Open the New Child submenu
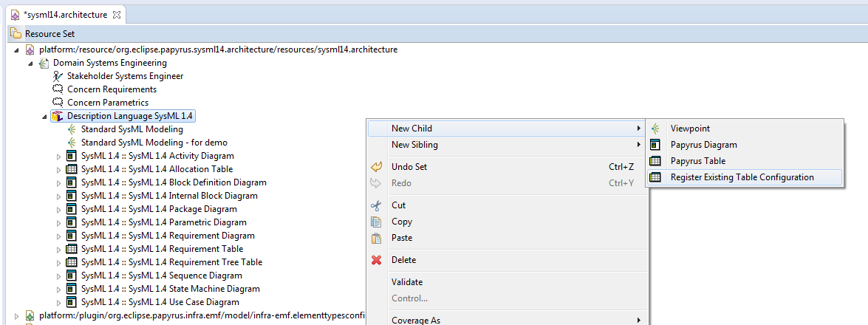Viewport: 868px width, 325px height. point(507,129)
